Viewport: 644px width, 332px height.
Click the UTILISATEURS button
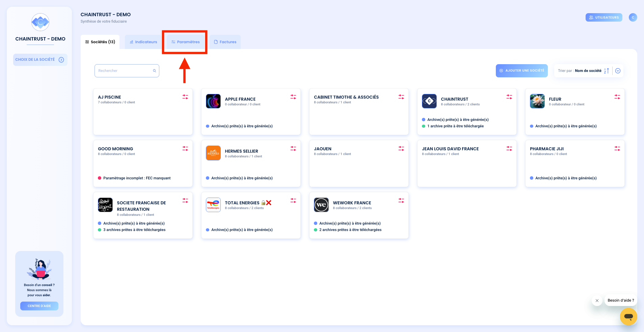point(604,17)
